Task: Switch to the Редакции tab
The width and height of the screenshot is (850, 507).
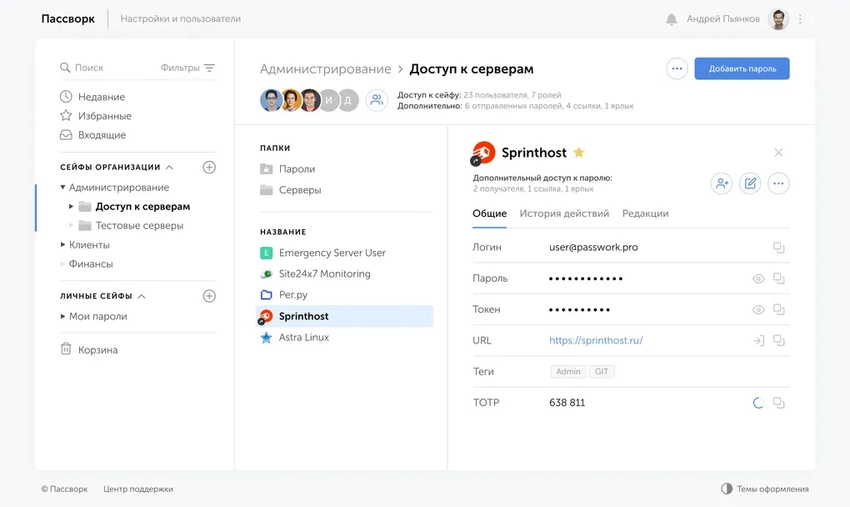Action: (x=645, y=214)
